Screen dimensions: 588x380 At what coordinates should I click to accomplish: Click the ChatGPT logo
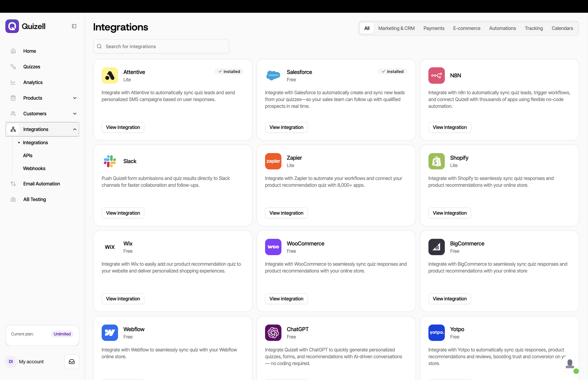click(273, 333)
